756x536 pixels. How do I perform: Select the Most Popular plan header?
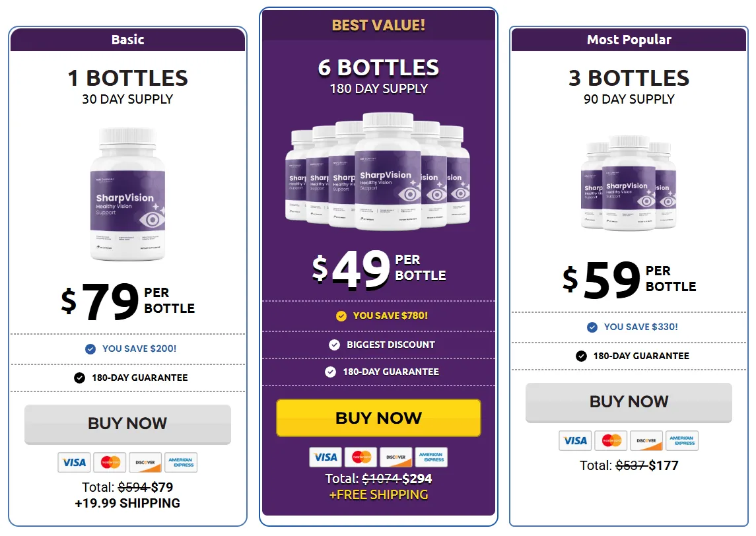[x=629, y=40]
